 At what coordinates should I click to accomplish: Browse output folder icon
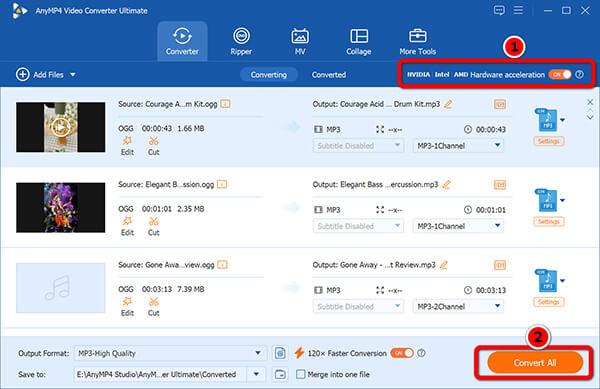tap(280, 374)
